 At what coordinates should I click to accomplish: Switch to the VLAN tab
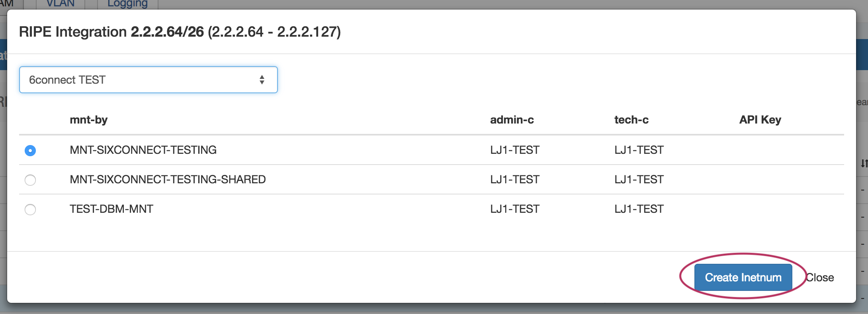pos(61,4)
